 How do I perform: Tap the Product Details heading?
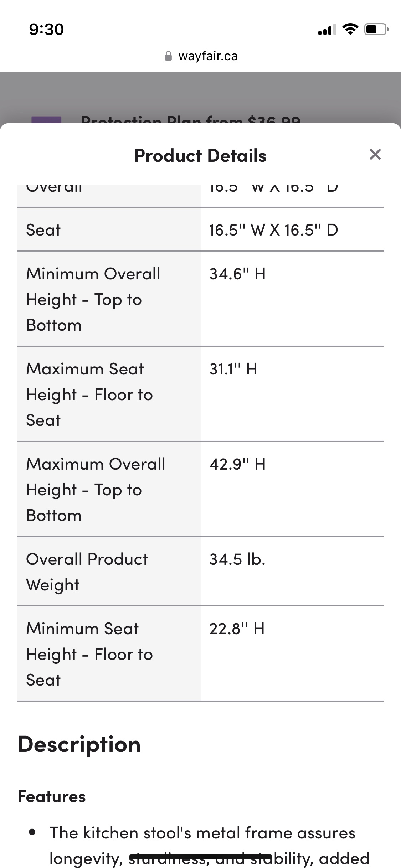pos(200,156)
